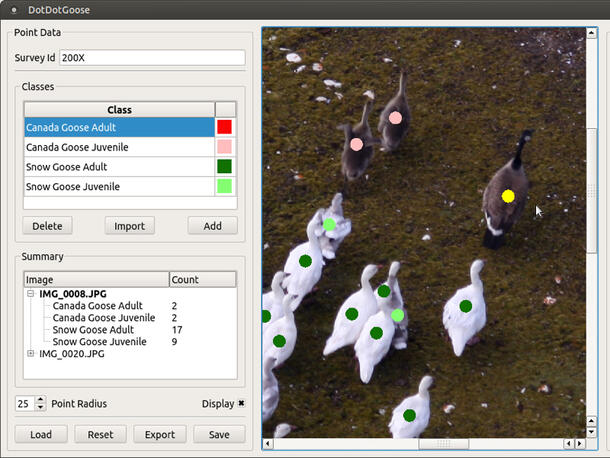This screenshot has width=610, height=458.
Task: Click the horizontal scrollbar left arrow at far left
Action: tap(268, 444)
